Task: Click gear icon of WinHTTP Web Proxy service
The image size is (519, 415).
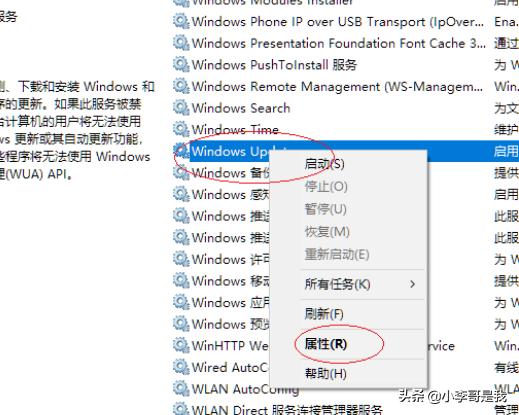Action: pos(181,345)
